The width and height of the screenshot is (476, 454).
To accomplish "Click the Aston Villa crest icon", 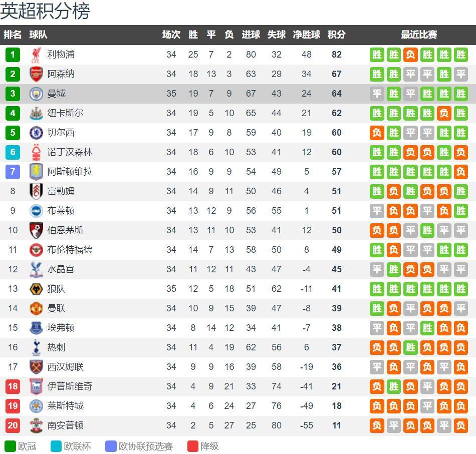I will click(36, 172).
